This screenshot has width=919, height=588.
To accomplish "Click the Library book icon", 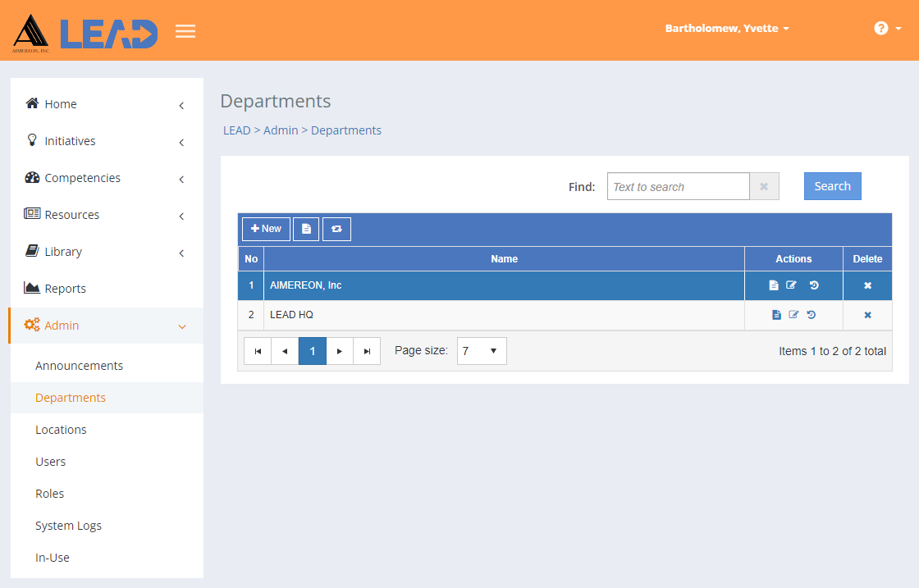I will pyautogui.click(x=32, y=251).
